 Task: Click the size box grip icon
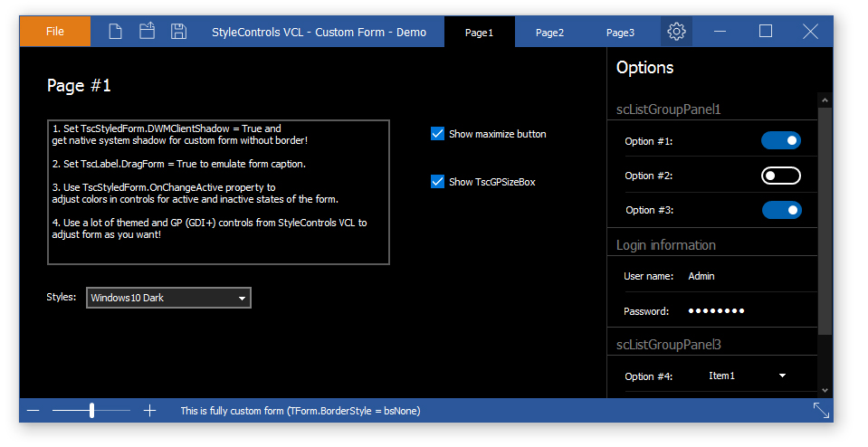click(821, 411)
